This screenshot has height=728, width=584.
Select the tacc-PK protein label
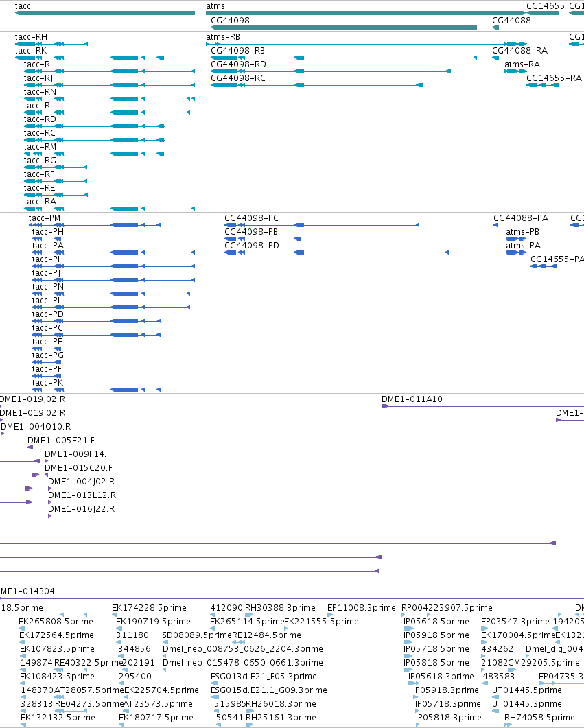pyautogui.click(x=47, y=383)
